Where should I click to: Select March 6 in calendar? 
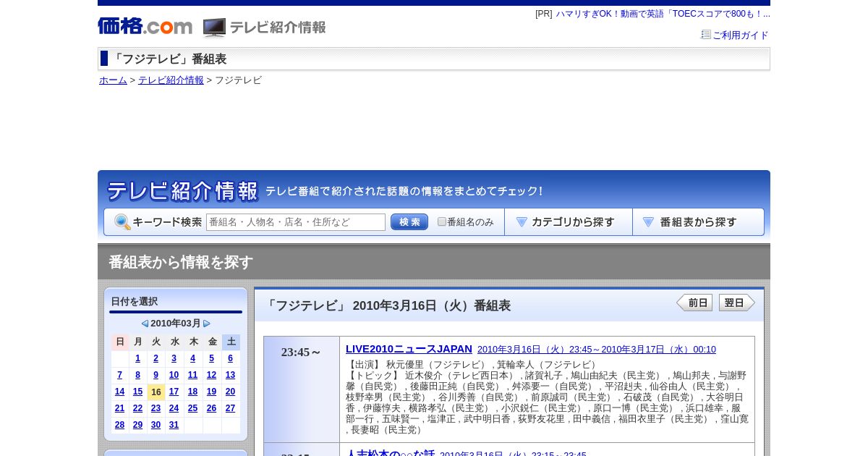tap(230, 358)
